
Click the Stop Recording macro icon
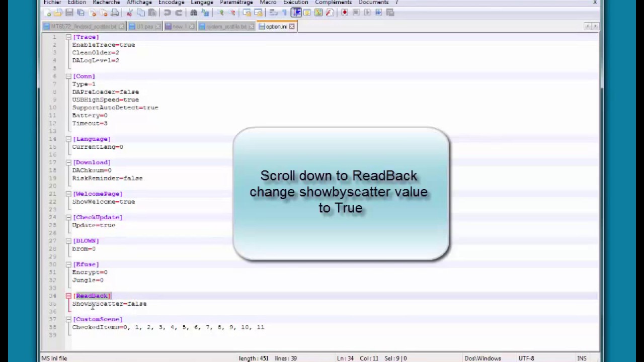(356, 13)
